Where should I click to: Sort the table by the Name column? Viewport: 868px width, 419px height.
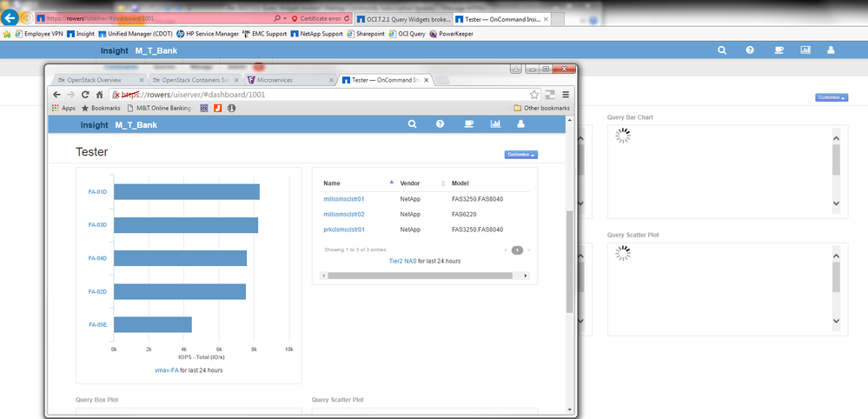pos(332,183)
